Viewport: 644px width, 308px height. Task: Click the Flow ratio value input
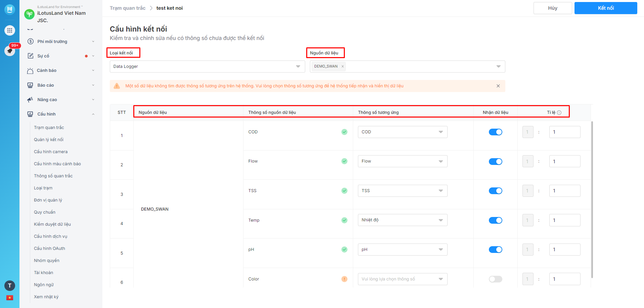(565, 161)
